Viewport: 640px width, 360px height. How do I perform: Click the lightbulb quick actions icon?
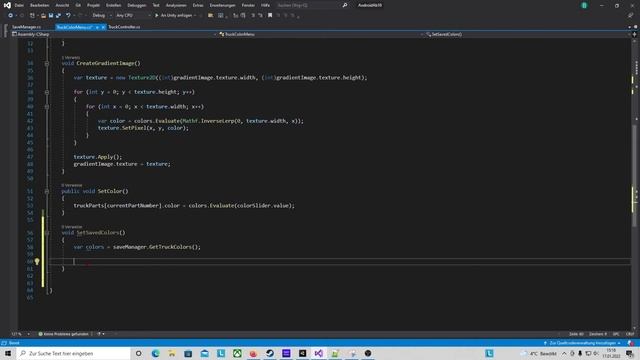click(x=37, y=261)
